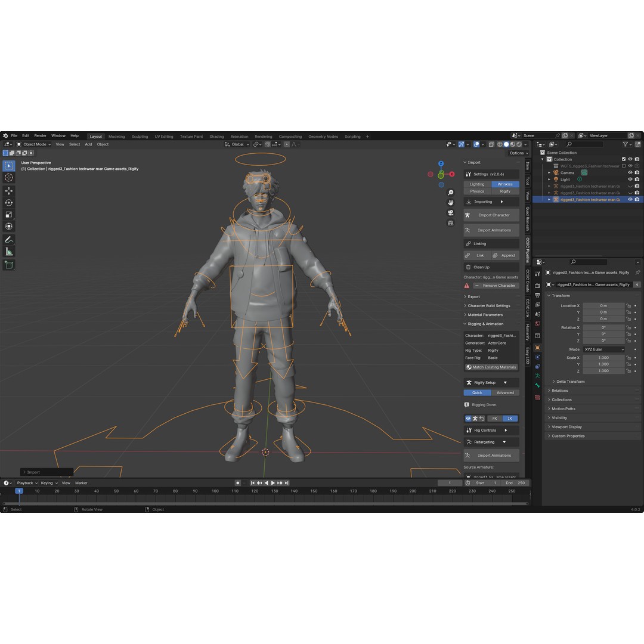Open the Object Data armature properties tab
Image resolution: width=644 pixels, height=644 pixels.
point(537,376)
